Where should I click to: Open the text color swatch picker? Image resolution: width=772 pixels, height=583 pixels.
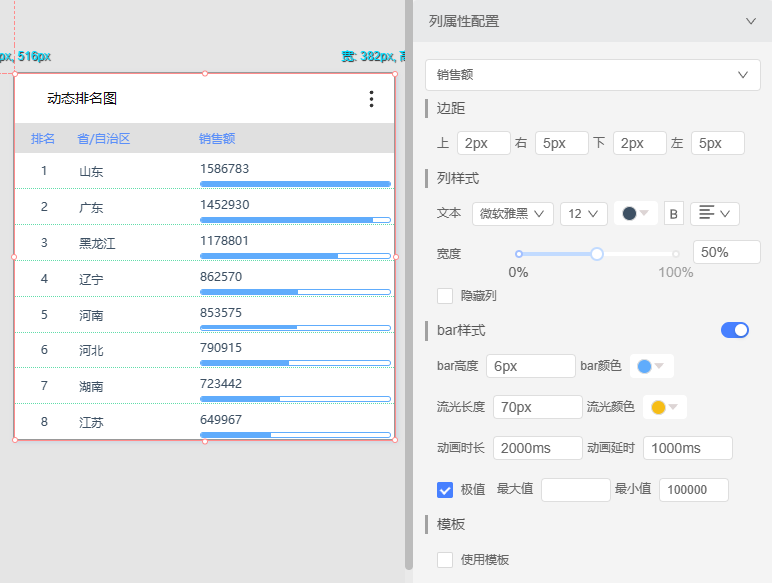pos(636,213)
